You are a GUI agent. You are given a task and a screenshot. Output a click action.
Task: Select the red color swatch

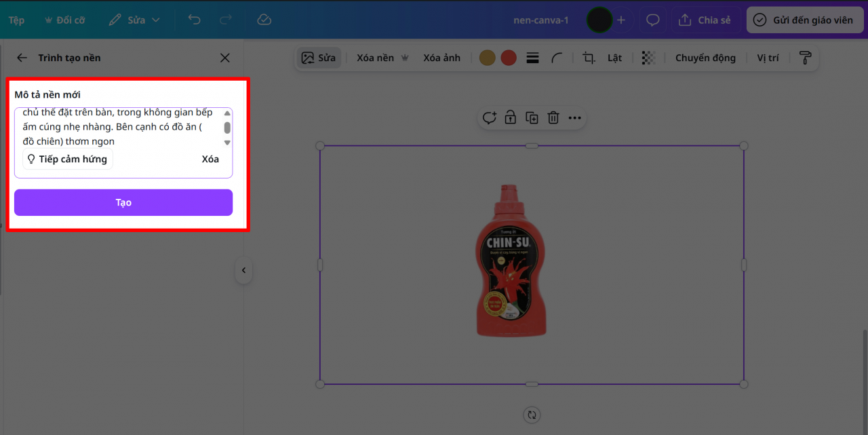[509, 58]
